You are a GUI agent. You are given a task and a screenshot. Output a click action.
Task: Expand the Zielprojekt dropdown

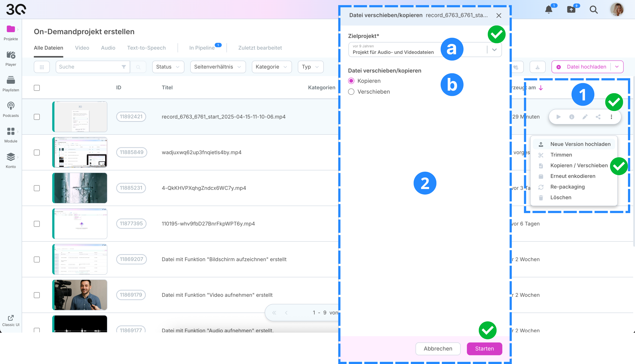pos(494,49)
